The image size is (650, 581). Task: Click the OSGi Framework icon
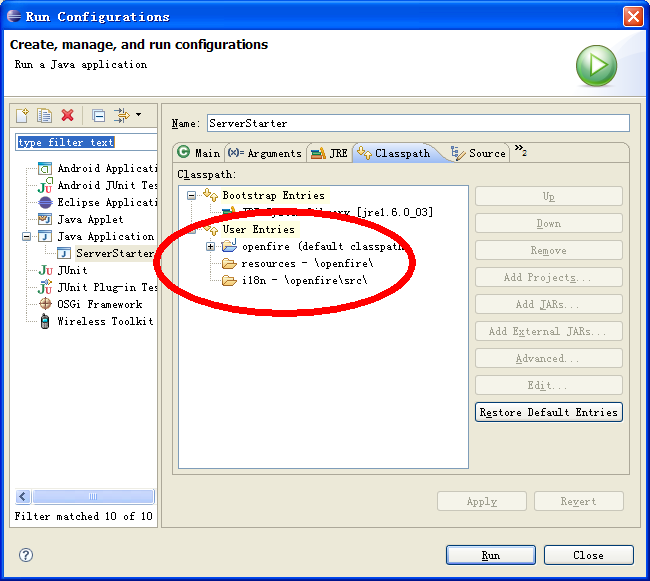tap(45, 304)
